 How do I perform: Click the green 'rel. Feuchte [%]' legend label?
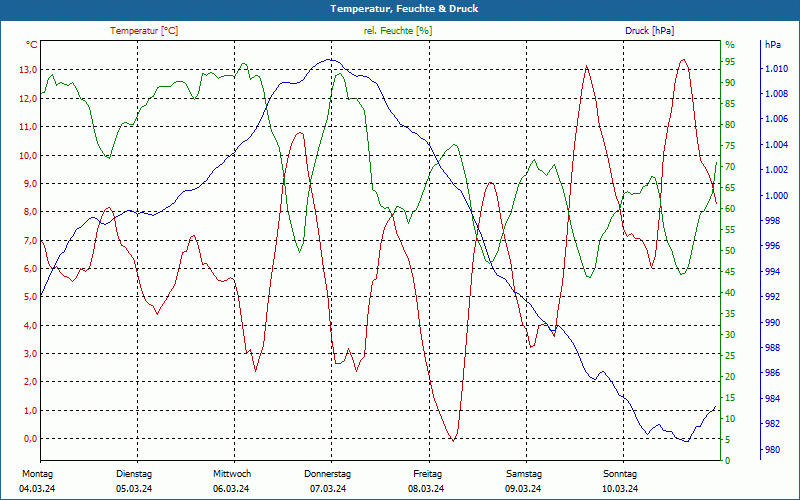[398, 31]
